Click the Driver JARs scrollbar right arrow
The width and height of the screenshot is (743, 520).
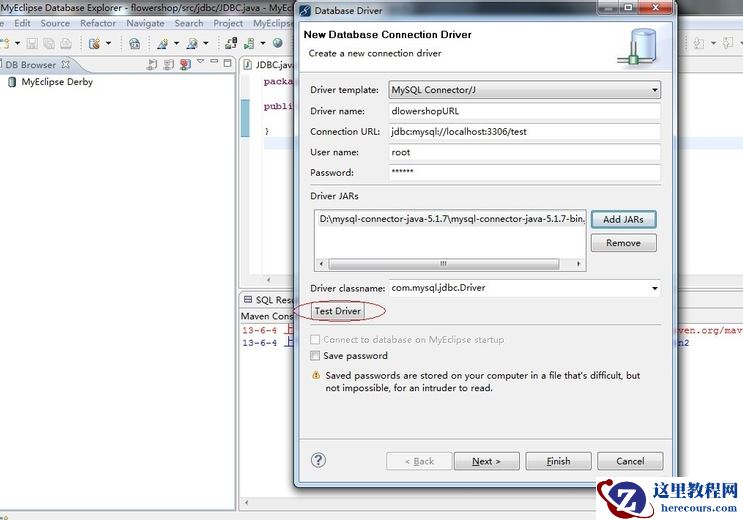point(578,264)
